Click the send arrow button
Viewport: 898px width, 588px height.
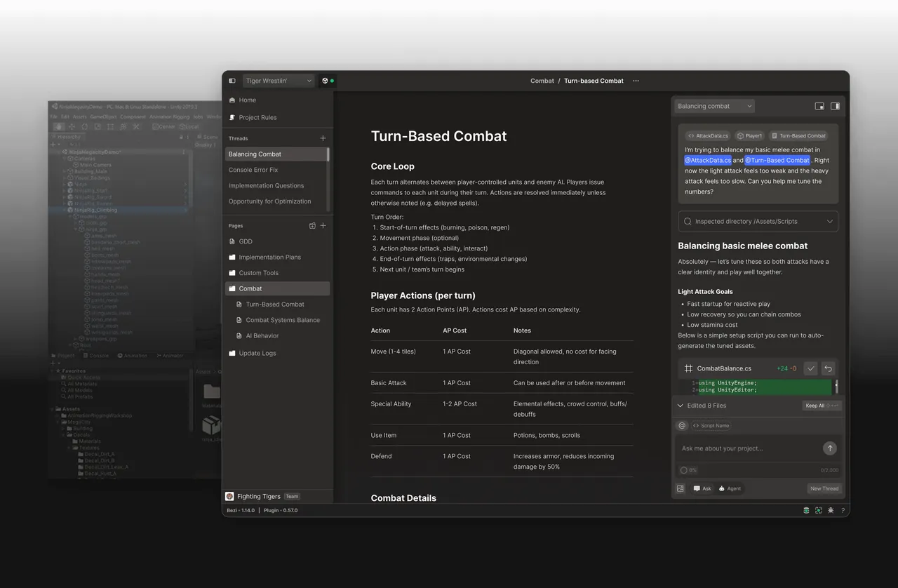coord(830,448)
